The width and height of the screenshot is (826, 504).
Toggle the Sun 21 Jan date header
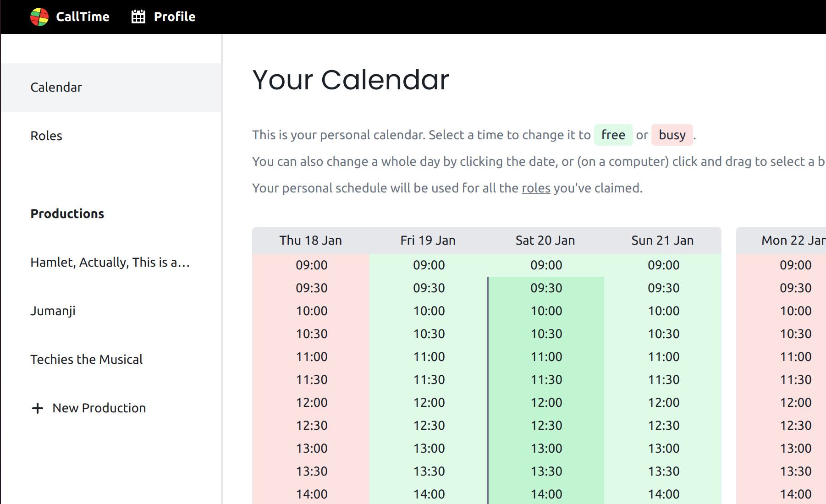point(663,241)
